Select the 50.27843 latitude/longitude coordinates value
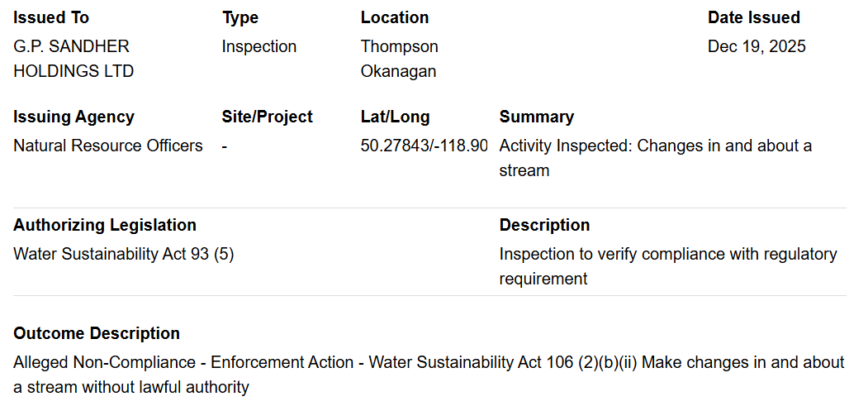The height and width of the screenshot is (406, 868). tap(424, 146)
